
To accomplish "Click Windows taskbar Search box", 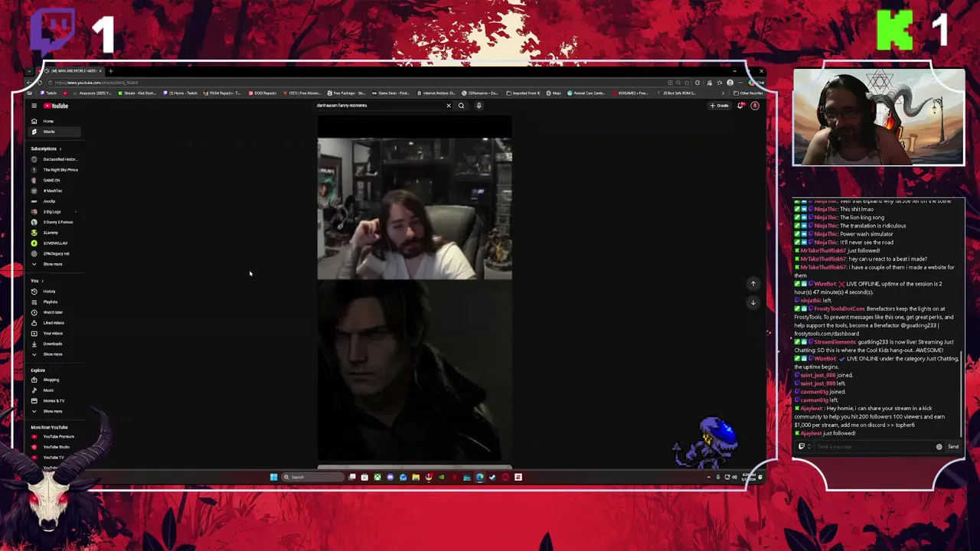I will tap(312, 478).
